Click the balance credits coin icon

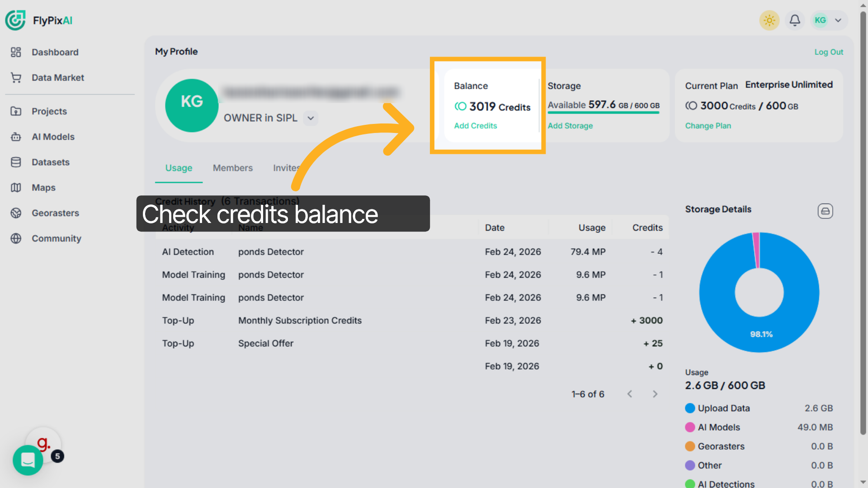[460, 106]
